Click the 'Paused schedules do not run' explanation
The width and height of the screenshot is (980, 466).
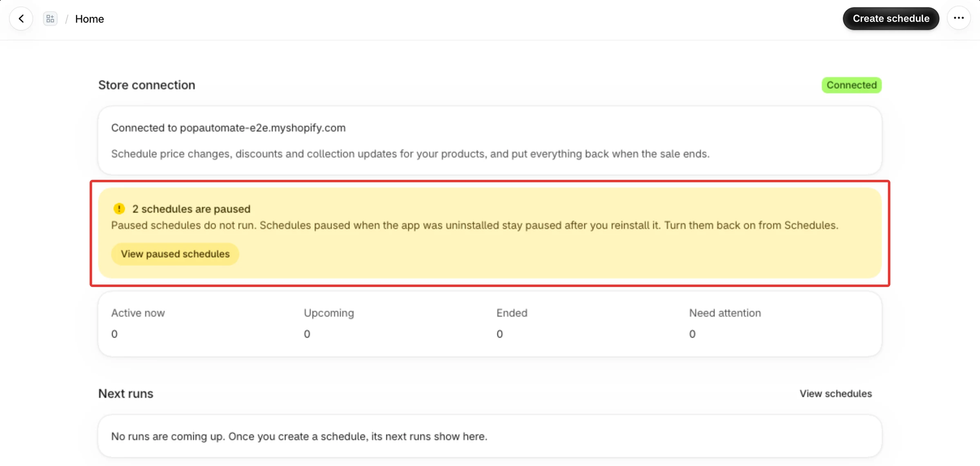[x=474, y=225]
